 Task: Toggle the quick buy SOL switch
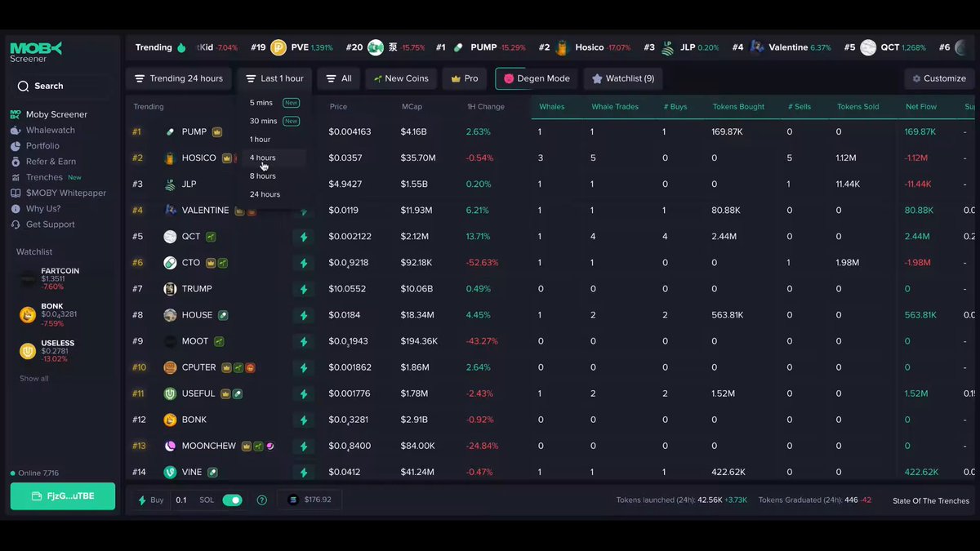point(233,500)
